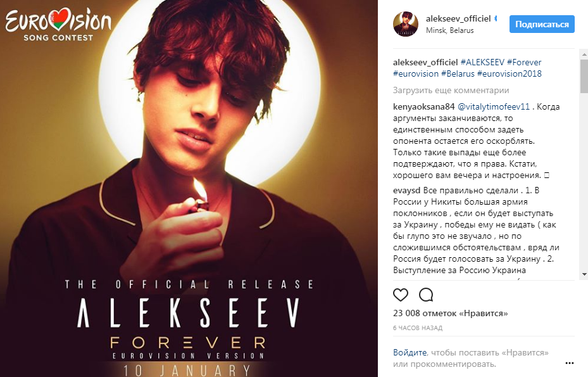Open the #Belarus hashtag
The height and width of the screenshot is (377, 588).
click(x=458, y=73)
